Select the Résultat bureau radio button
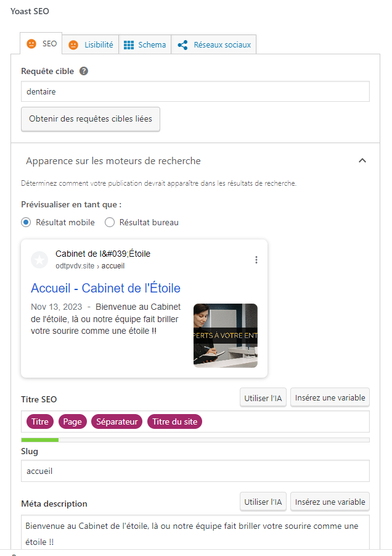The width and height of the screenshot is (392, 556). click(x=110, y=222)
